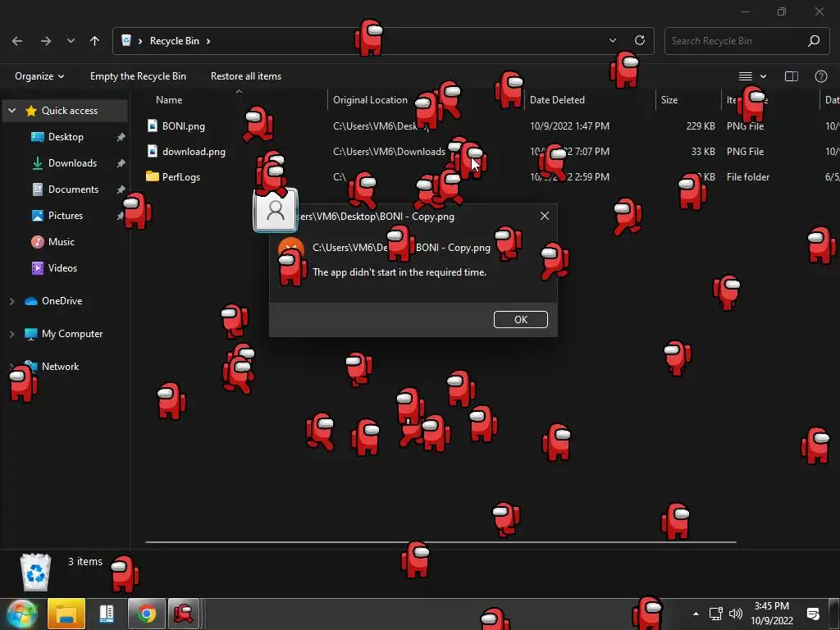Viewport: 840px width, 630px height.
Task: Show hidden system tray icons
Action: [696, 614]
